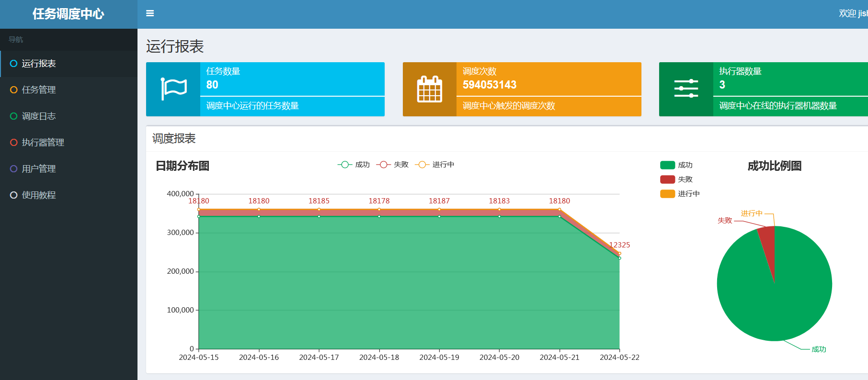Click the 进行中 callout label above the pie

click(752, 213)
